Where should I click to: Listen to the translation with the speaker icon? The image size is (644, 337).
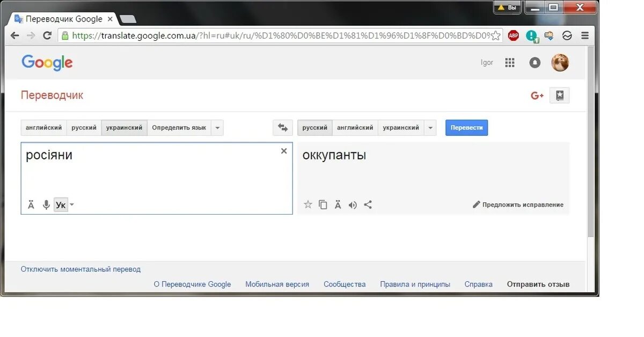click(353, 204)
